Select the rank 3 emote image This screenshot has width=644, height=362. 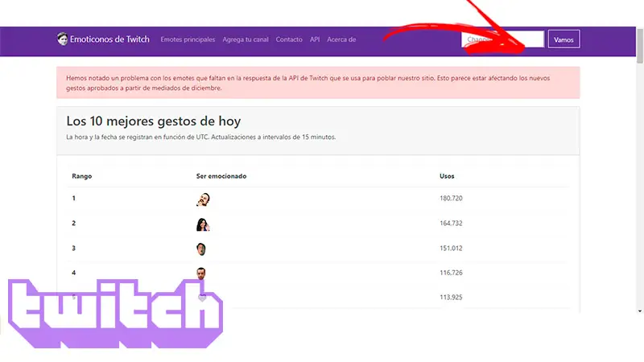(x=200, y=249)
